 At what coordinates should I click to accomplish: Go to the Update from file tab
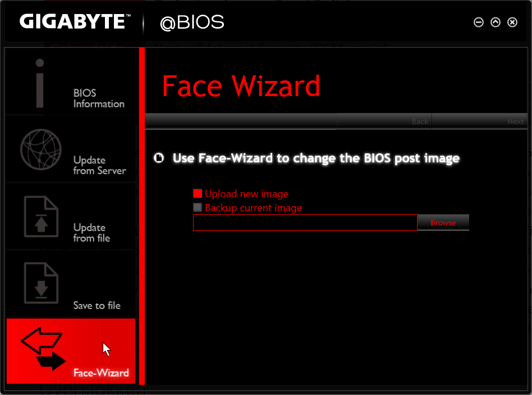91,233
